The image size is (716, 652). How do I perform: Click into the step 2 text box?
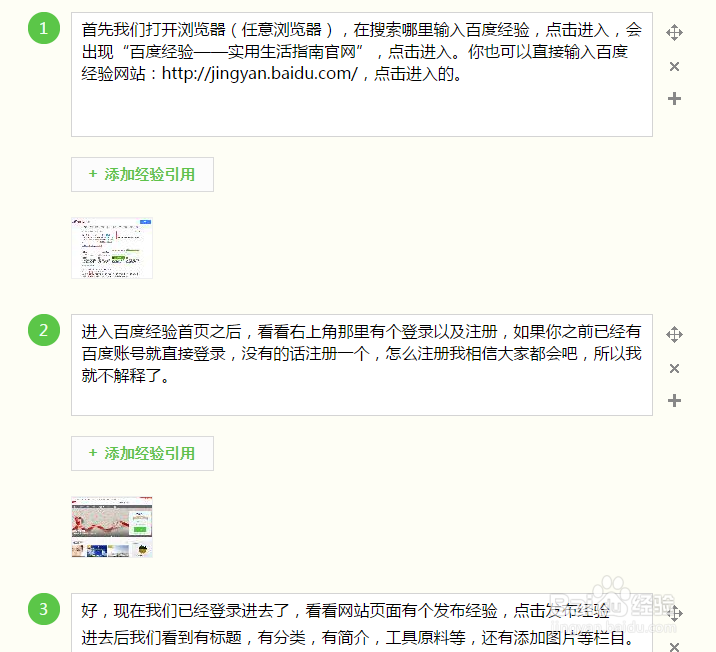click(x=362, y=365)
